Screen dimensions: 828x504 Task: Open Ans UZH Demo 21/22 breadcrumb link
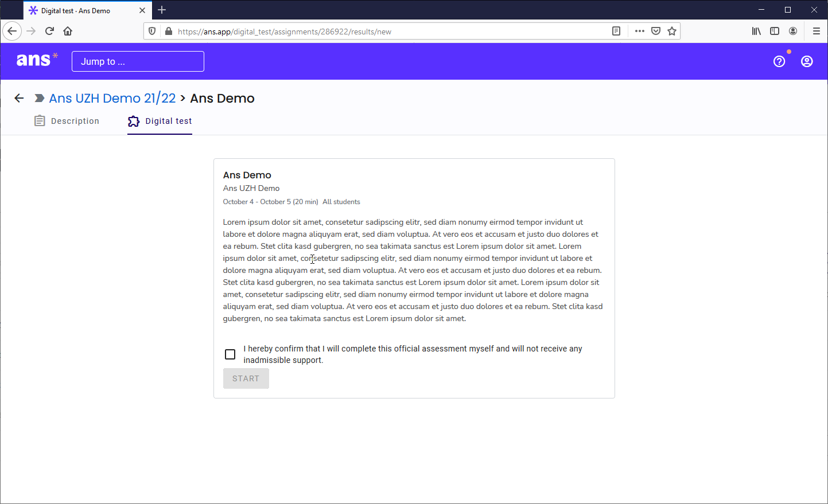coord(112,98)
